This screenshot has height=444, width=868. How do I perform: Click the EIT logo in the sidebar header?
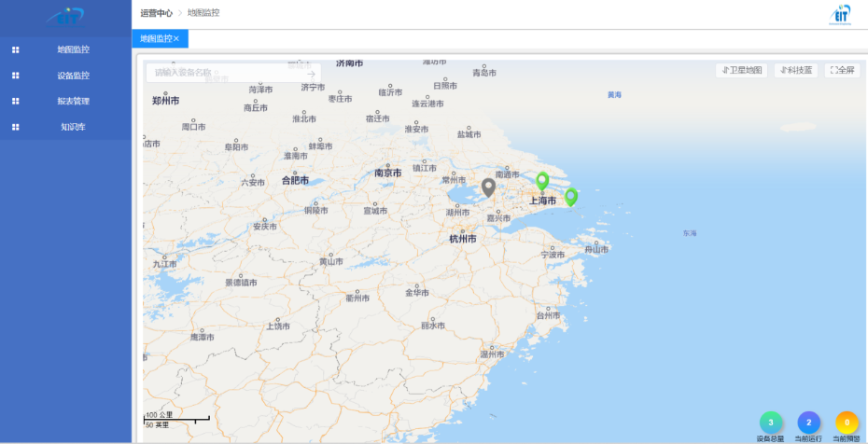[x=65, y=16]
